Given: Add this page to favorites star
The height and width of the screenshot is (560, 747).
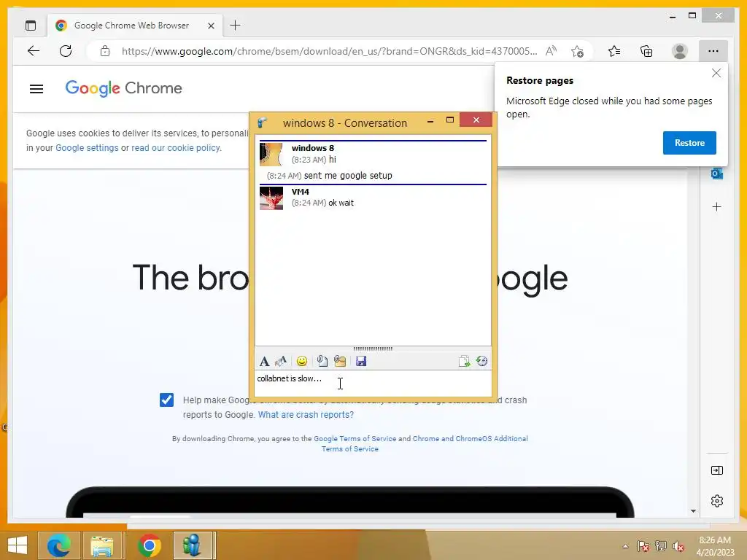Looking at the screenshot, I should pos(578,51).
